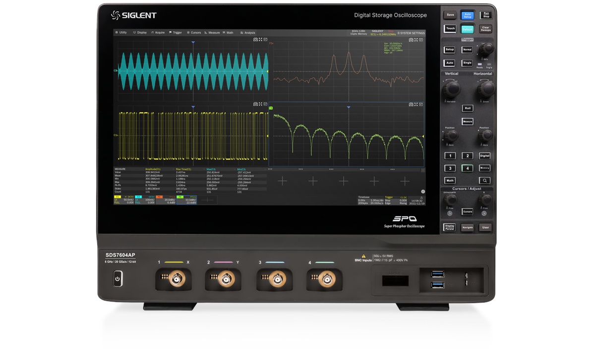Toggle the Roll button
The height and width of the screenshot is (364, 595).
click(468, 108)
